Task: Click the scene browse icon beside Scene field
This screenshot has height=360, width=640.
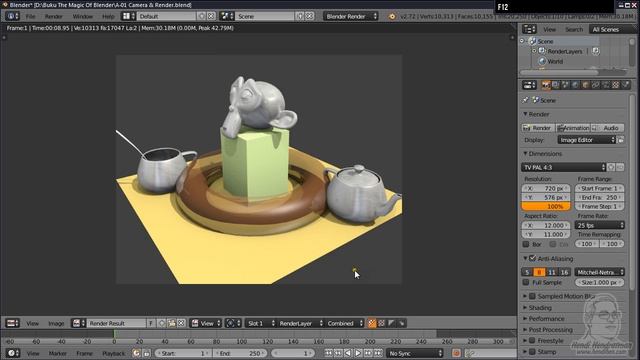Action: [227, 16]
